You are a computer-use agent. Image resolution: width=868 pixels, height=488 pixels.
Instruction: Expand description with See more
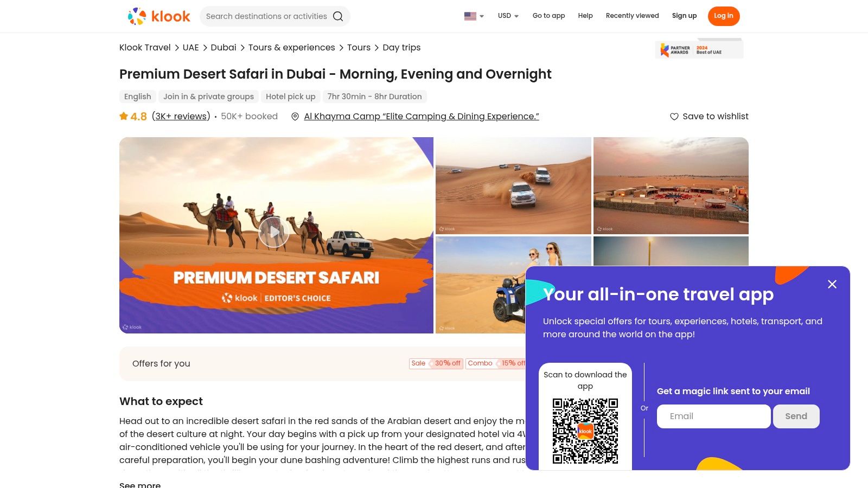pyautogui.click(x=140, y=484)
